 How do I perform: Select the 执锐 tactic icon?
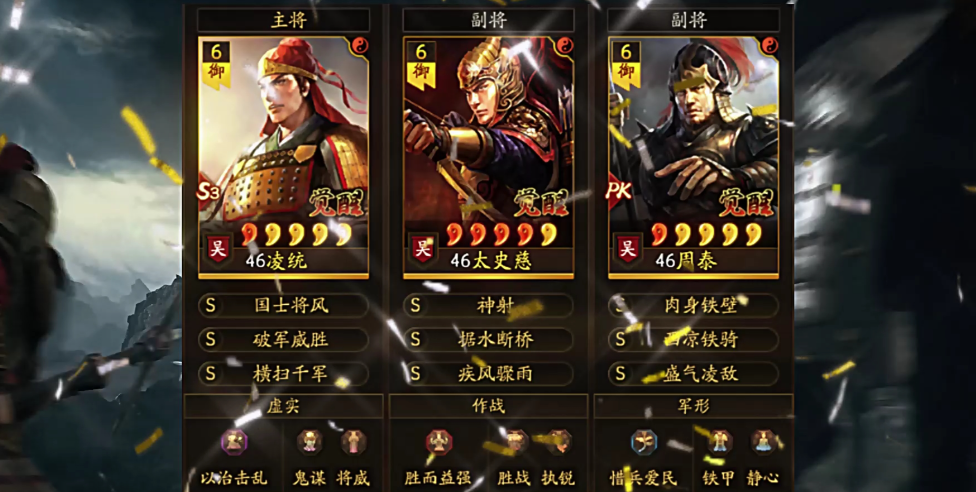click(558, 442)
